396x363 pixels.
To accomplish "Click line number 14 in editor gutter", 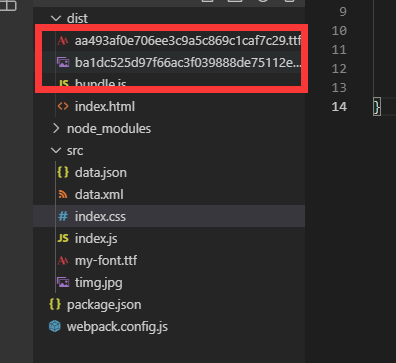I will pyautogui.click(x=339, y=107).
